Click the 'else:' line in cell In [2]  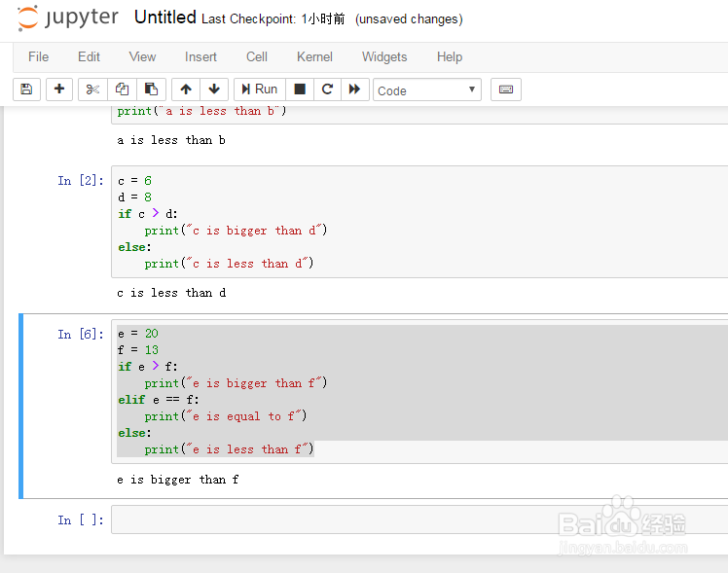pyautogui.click(x=134, y=247)
